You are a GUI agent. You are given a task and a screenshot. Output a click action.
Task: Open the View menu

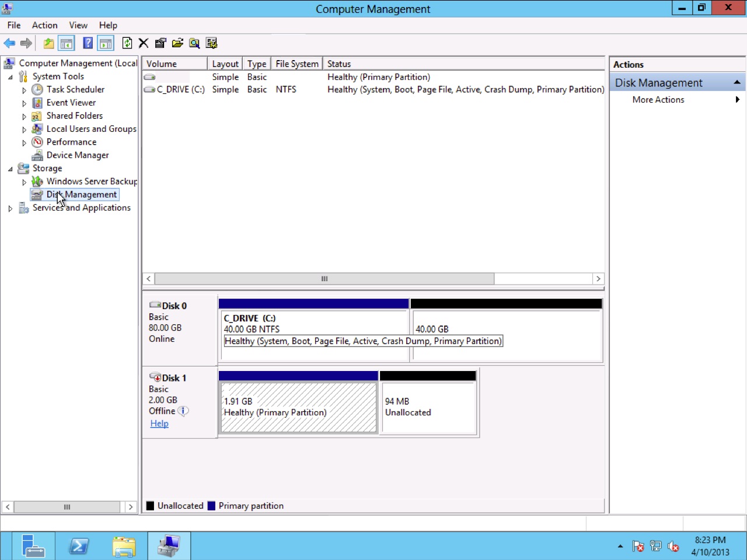click(x=78, y=25)
